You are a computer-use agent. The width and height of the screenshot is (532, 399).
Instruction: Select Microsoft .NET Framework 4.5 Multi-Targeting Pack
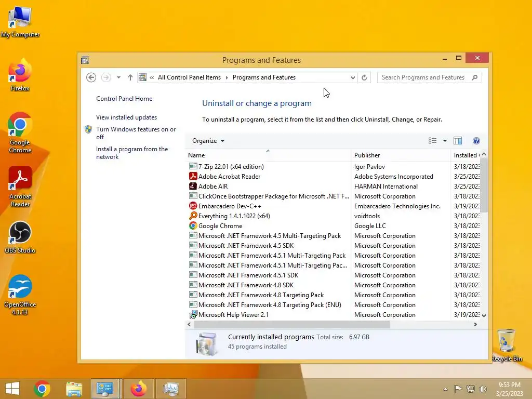[269, 236]
